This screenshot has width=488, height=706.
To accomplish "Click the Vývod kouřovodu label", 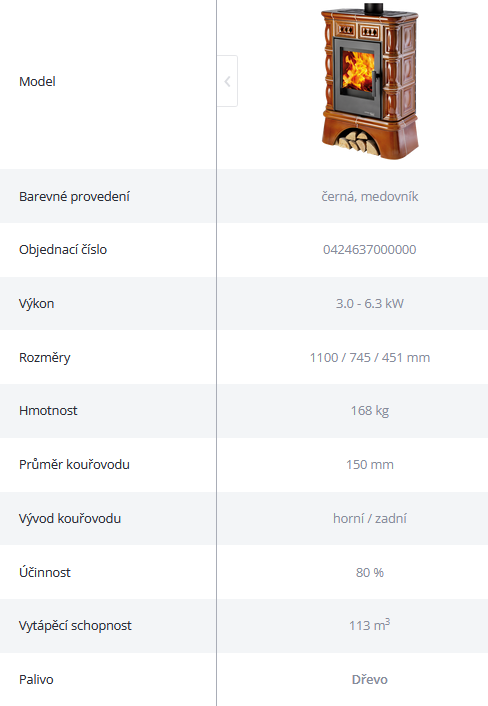I will (70, 518).
